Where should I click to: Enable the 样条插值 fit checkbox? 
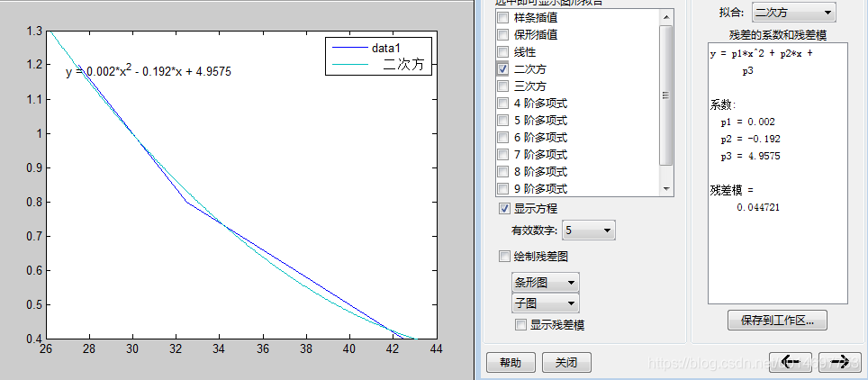[503, 18]
